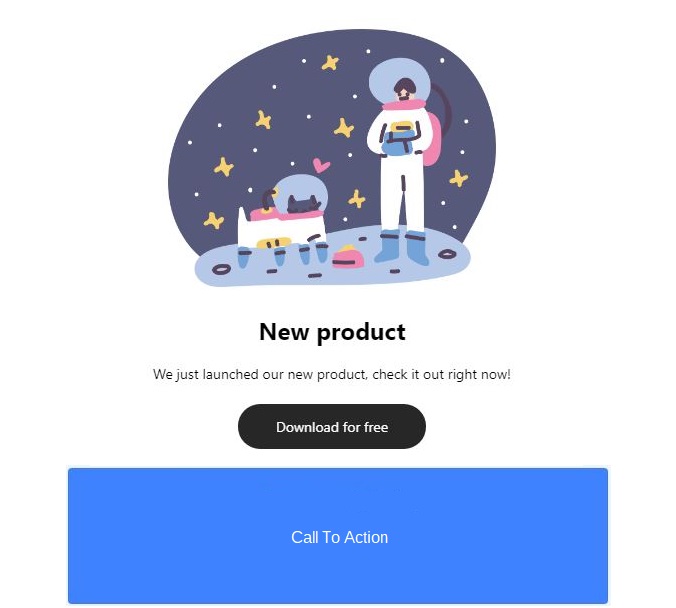Click the pink pet food bowl
The height and width of the screenshot is (608, 676).
tap(348, 257)
